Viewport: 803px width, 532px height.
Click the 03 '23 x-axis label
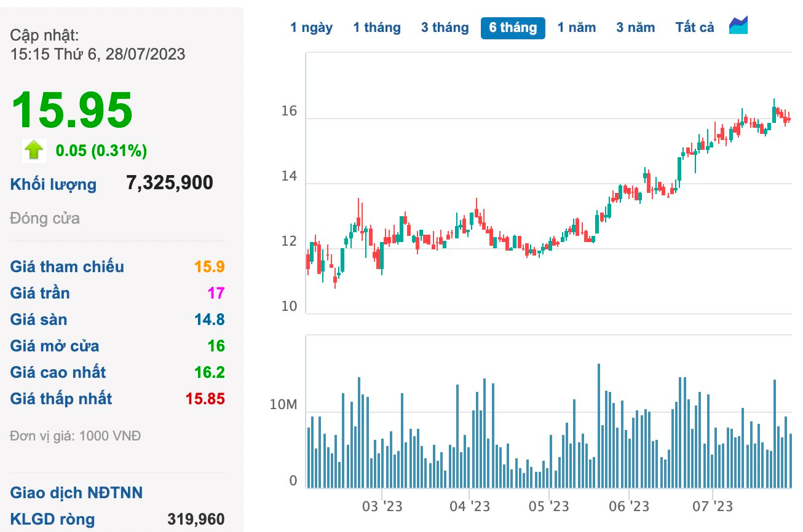coord(382,507)
